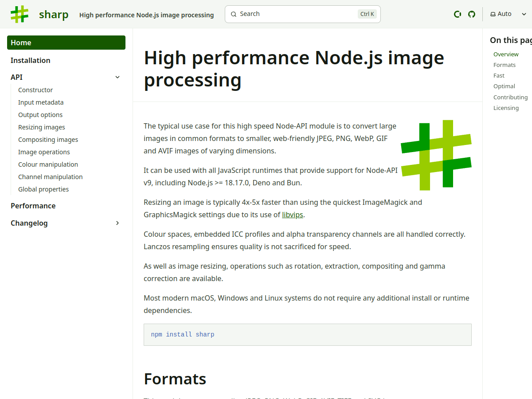Select Constructor under API
The image size is (532, 399).
(x=35, y=90)
